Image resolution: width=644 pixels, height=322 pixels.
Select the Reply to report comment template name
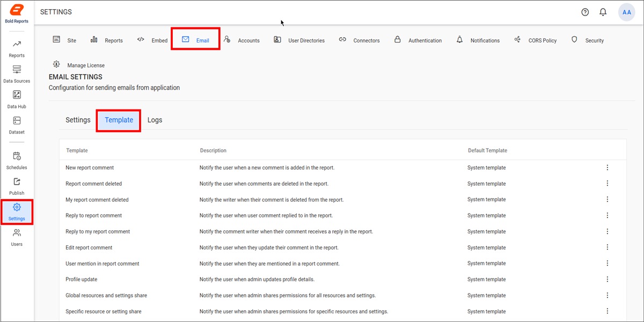point(94,215)
